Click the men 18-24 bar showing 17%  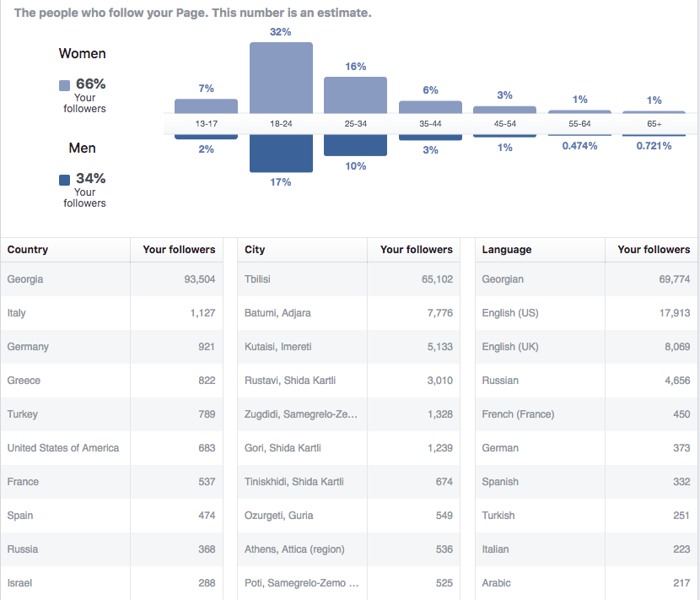click(281, 154)
